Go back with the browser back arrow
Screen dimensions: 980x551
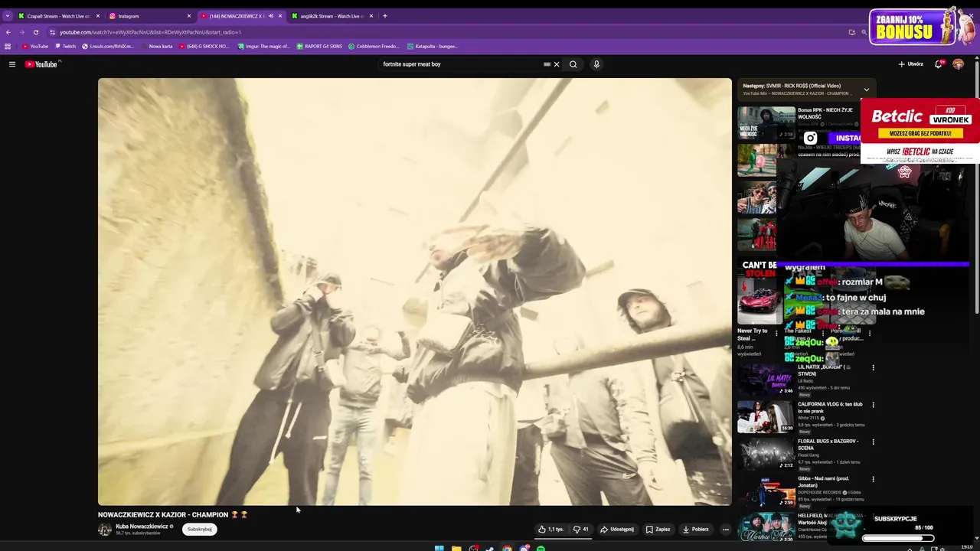coord(8,32)
